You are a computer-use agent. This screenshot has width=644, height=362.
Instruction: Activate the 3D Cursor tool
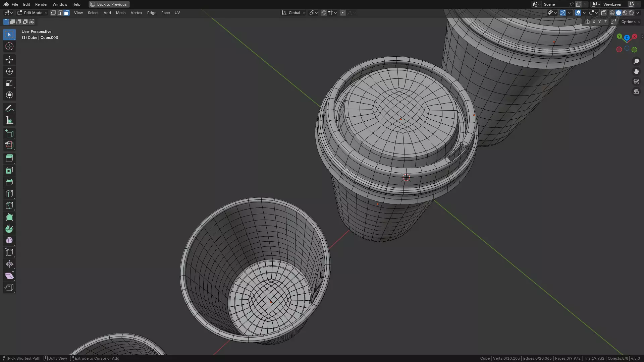coord(9,46)
